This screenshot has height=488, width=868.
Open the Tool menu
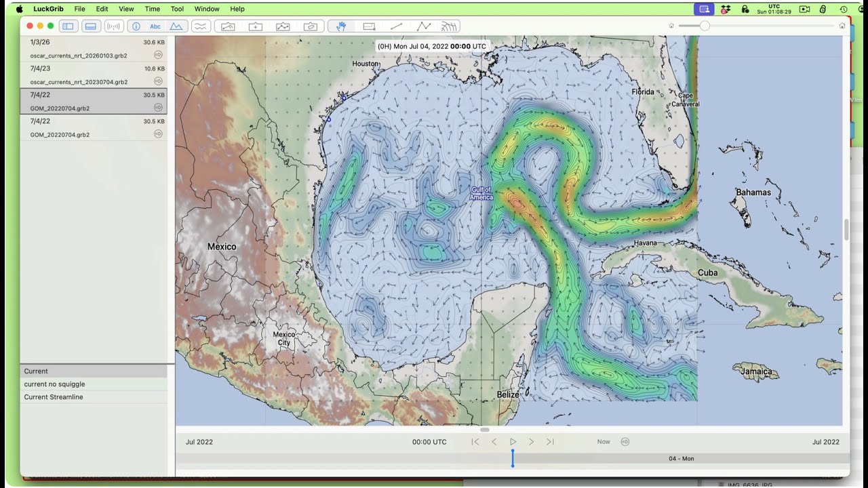[177, 9]
